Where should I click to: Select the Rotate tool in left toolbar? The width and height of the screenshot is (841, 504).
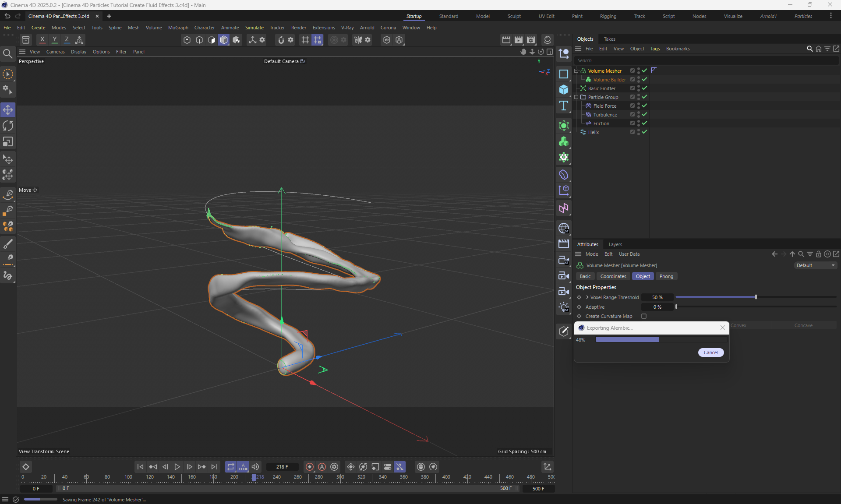pyautogui.click(x=8, y=126)
